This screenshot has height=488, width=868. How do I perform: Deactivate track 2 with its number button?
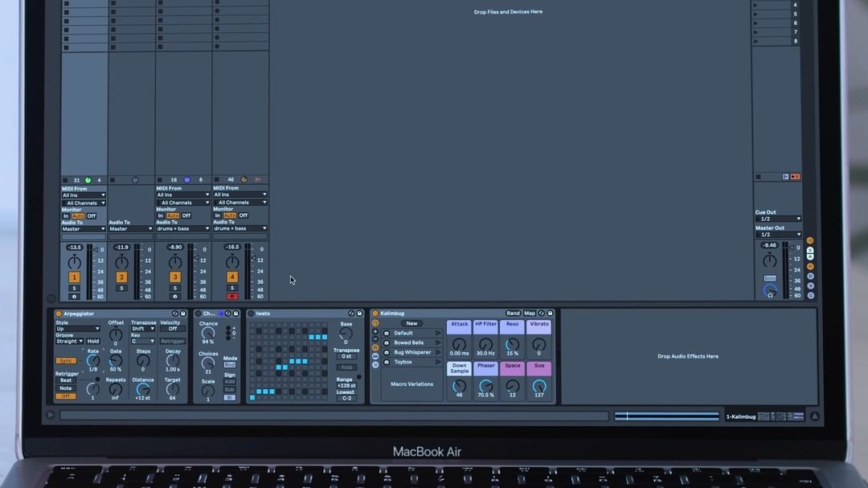121,277
